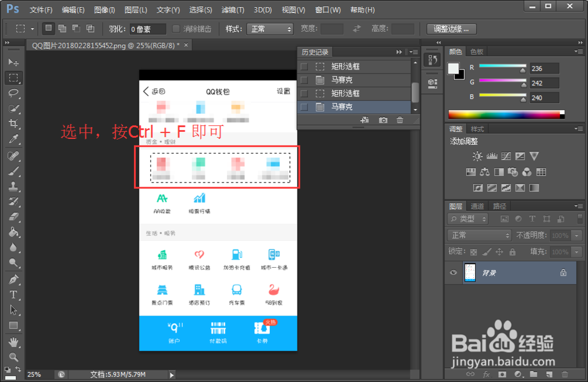Open the Color panel options menu
Screen dimensions: 588x382
[579, 51]
